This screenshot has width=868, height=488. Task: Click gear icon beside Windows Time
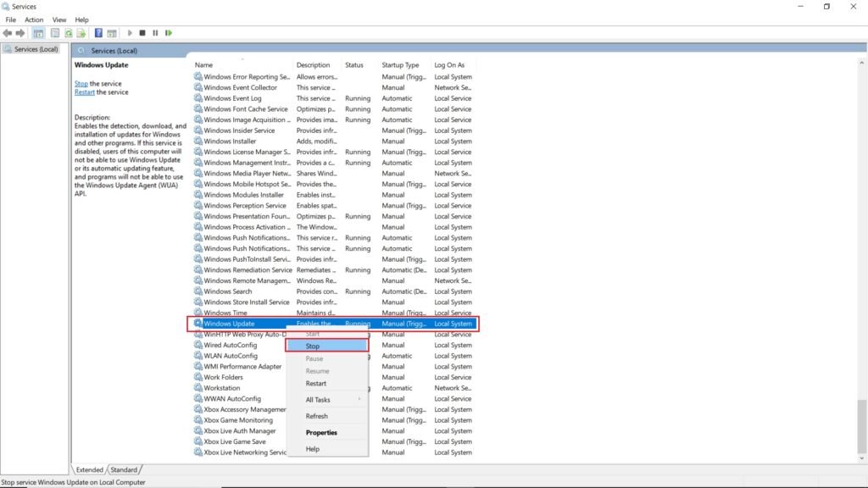coord(198,313)
